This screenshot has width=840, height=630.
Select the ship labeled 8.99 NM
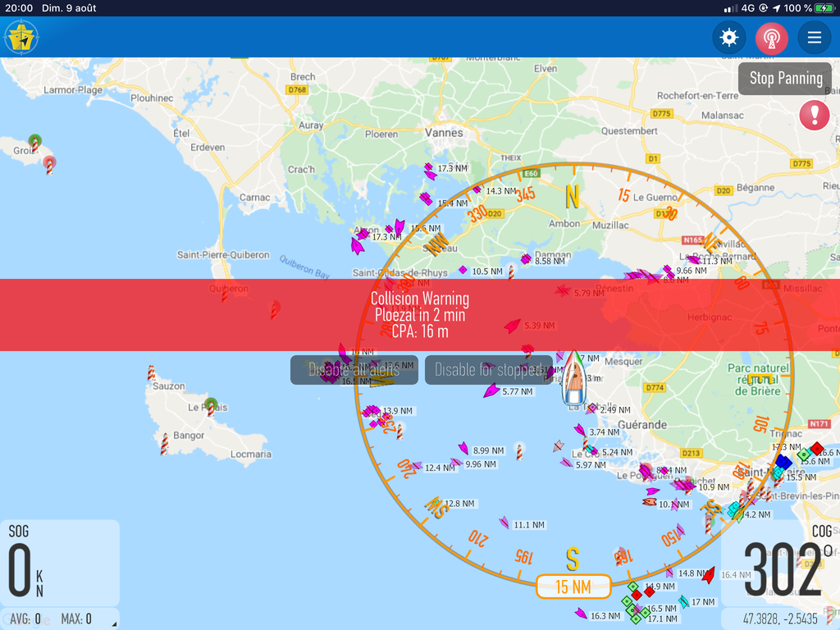(x=463, y=449)
